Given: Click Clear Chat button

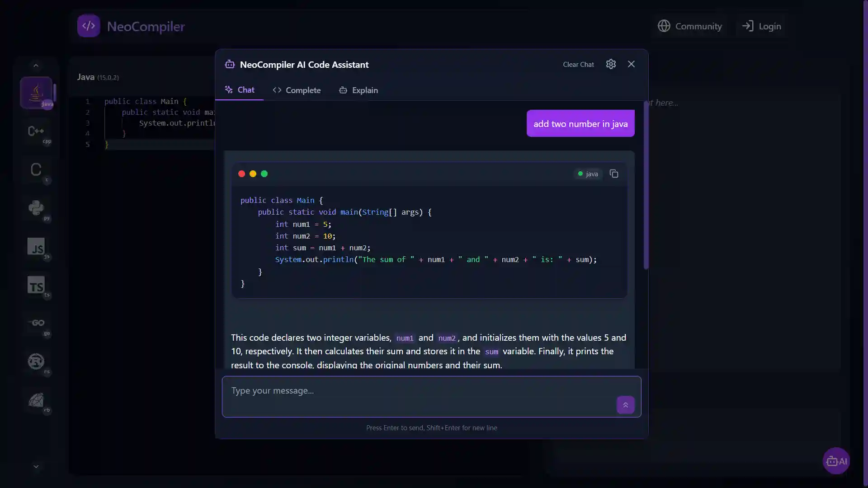Looking at the screenshot, I should (578, 65).
